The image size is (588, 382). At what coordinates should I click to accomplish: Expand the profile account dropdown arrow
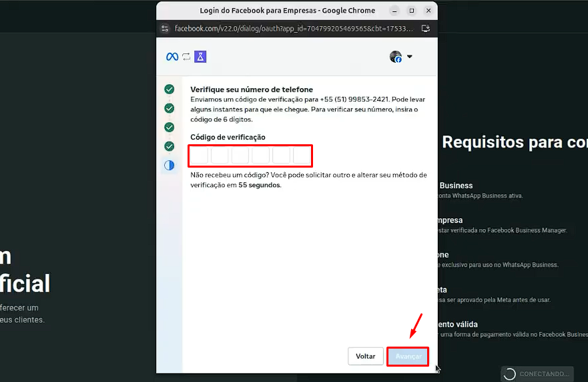tap(410, 57)
